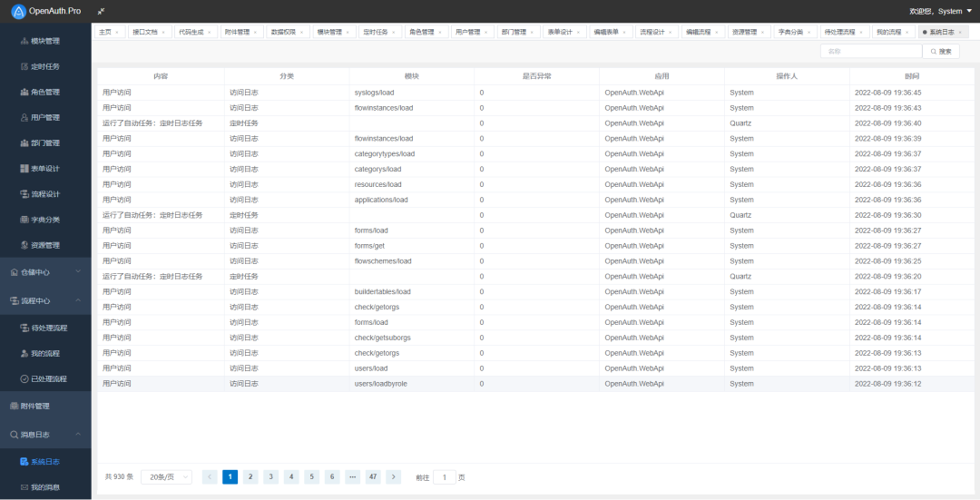The height and width of the screenshot is (500, 980).
Task: Open 我的流程 in the sidebar
Action: pyautogui.click(x=45, y=354)
